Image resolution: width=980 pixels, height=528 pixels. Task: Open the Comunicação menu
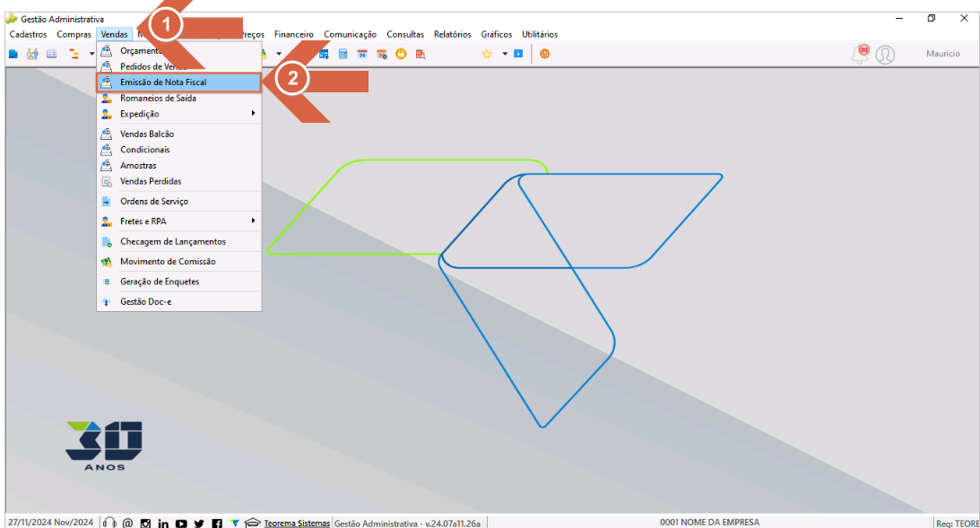350,34
